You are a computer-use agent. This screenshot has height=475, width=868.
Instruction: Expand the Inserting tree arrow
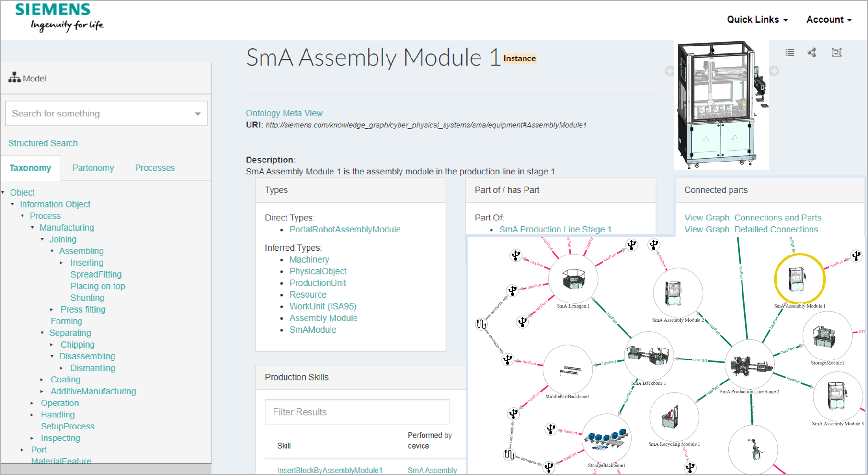[x=61, y=263]
